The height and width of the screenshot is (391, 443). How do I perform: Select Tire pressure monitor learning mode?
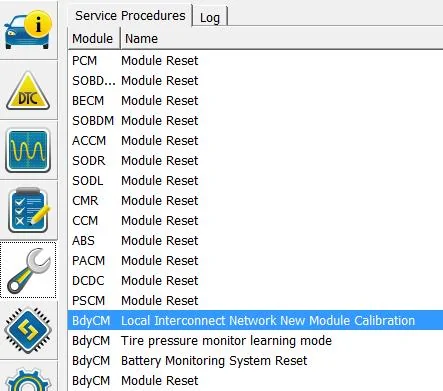pyautogui.click(x=255, y=341)
